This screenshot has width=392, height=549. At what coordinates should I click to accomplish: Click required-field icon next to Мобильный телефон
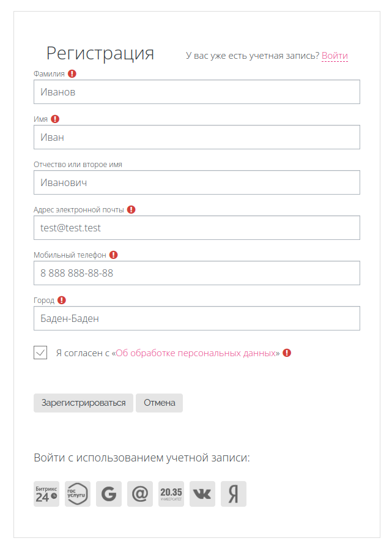pos(114,255)
